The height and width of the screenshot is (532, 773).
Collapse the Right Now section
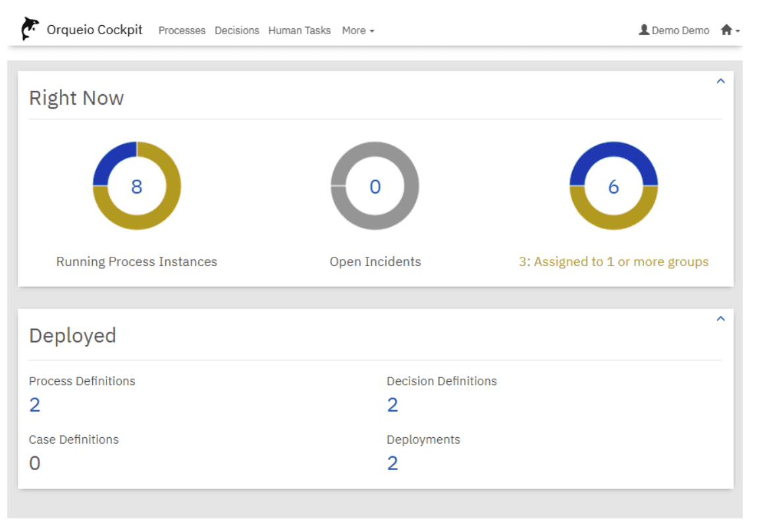coord(721,82)
